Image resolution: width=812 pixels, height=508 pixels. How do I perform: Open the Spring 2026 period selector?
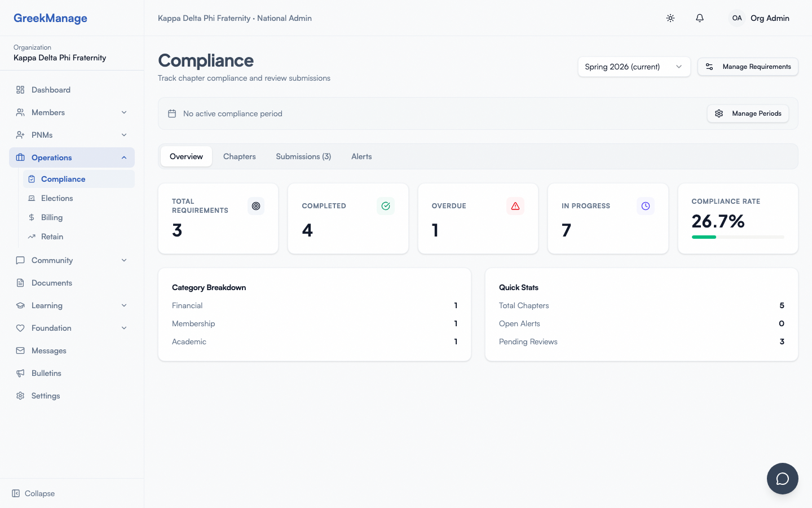(x=634, y=67)
